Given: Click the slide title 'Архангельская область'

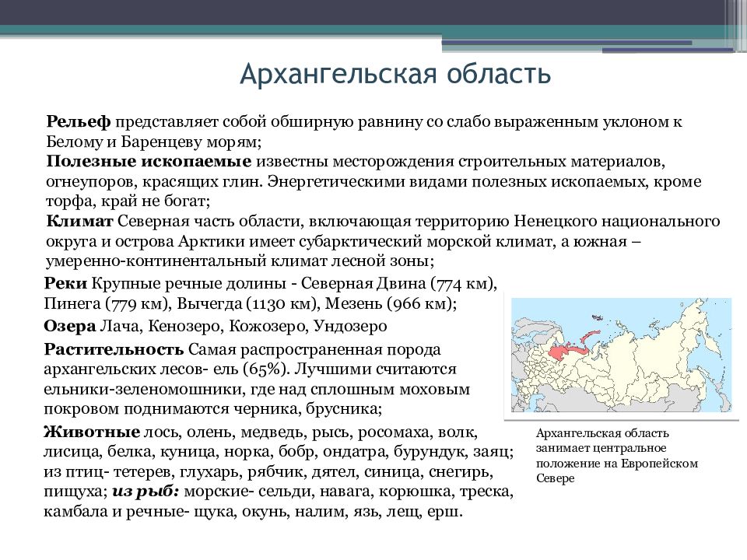Looking at the screenshot, I should tap(395, 75).
